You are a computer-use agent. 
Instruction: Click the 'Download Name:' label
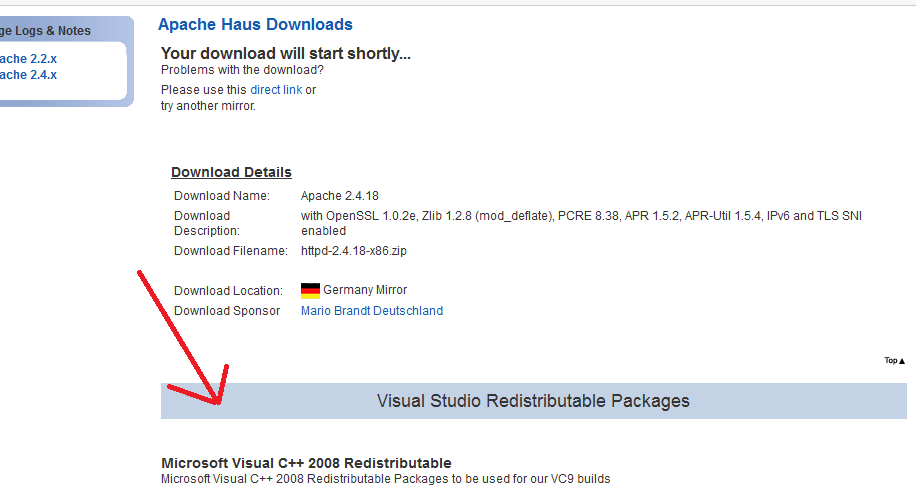[x=222, y=196]
